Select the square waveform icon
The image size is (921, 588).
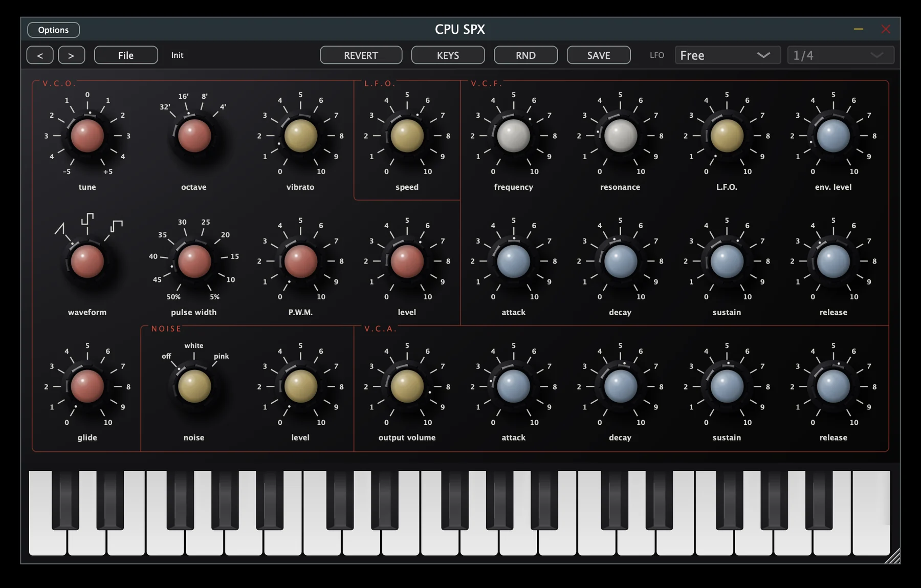coord(117,226)
